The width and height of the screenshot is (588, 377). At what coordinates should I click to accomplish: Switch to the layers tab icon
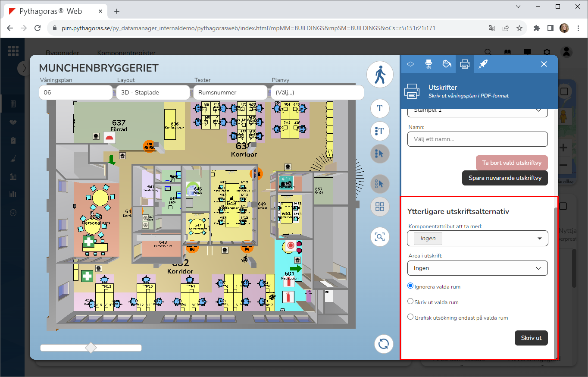(410, 64)
